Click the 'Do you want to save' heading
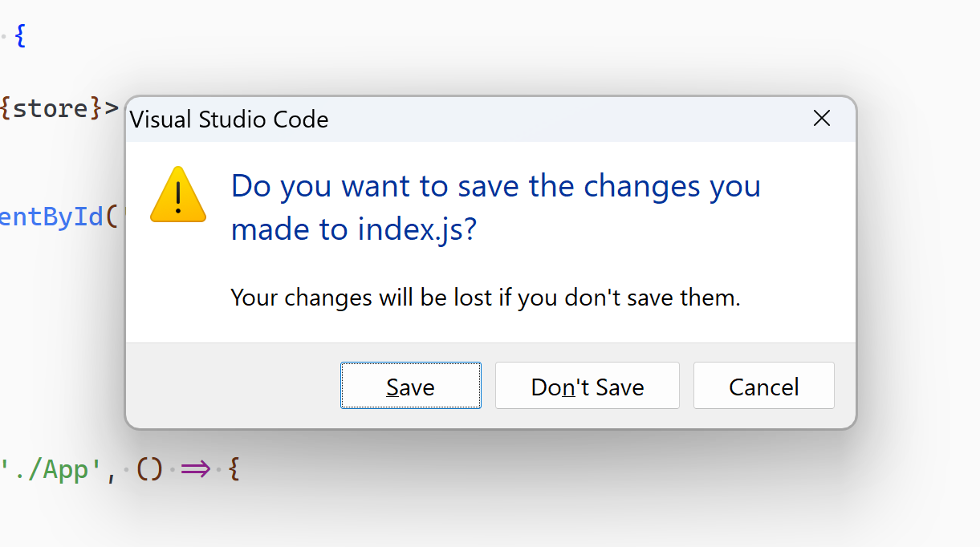This screenshot has width=980, height=547. [x=495, y=186]
